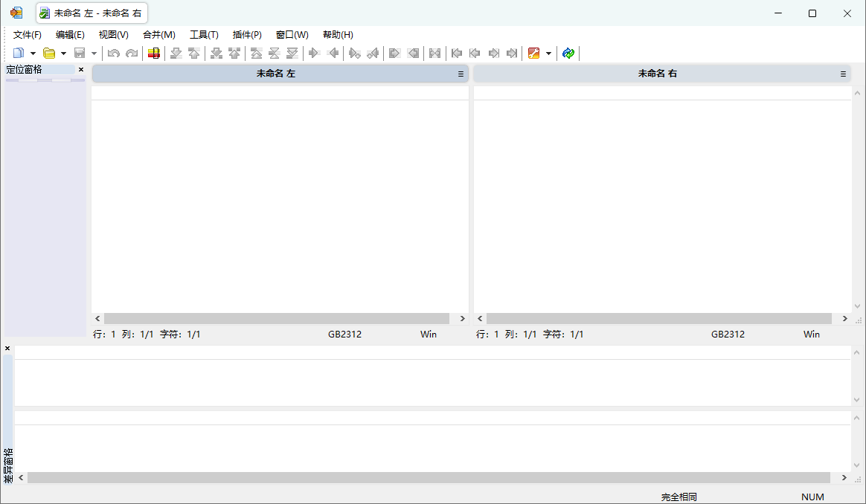
Task: Click the left pane horizontal scrollbar
Action: coord(276,318)
